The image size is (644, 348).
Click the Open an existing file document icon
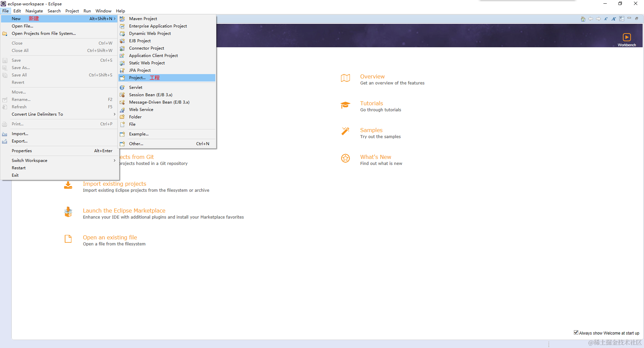[68, 239]
